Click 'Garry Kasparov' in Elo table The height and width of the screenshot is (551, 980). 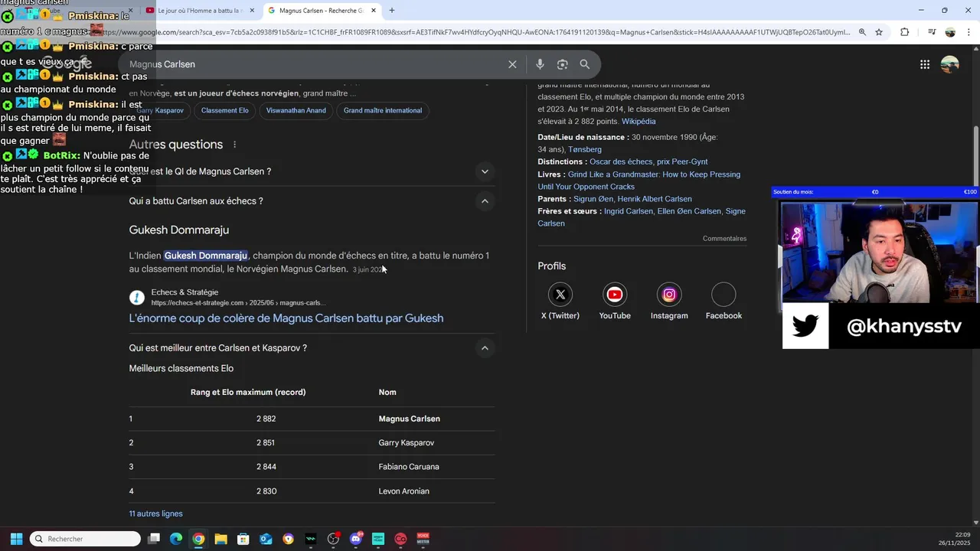[407, 443]
